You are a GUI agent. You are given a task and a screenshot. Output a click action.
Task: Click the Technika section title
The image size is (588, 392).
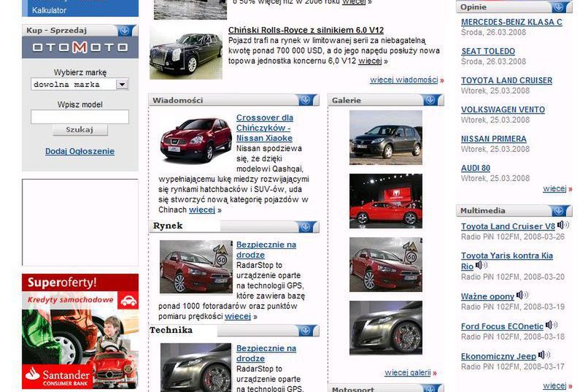tap(171, 330)
